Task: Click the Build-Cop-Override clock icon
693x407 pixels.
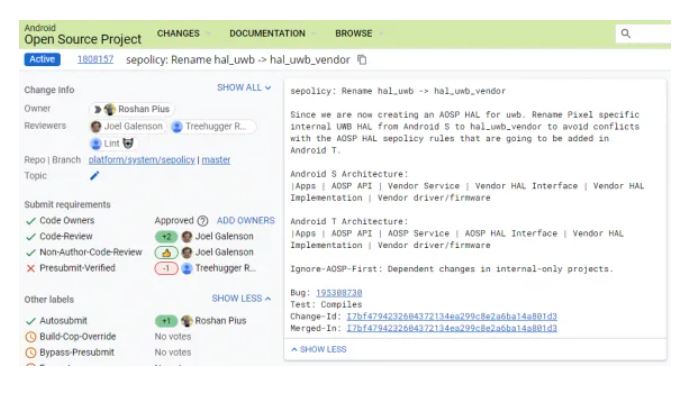Action: [30, 337]
